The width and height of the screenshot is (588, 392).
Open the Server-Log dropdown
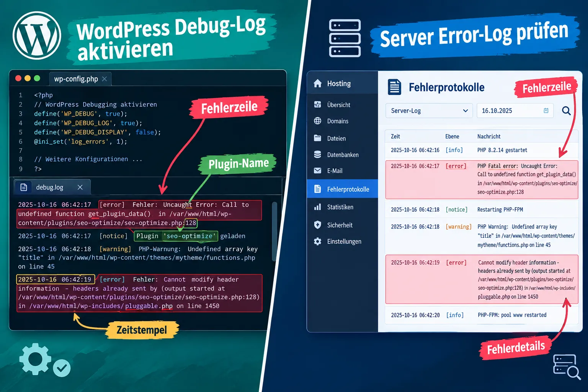coord(429,111)
